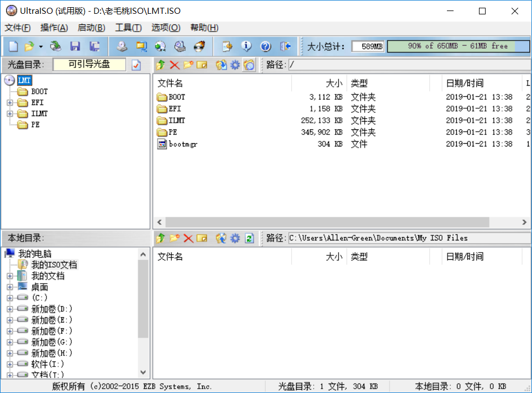532x393 pixels.
Task: Click Extract icon in disc pane toolbar
Action: click(221, 65)
